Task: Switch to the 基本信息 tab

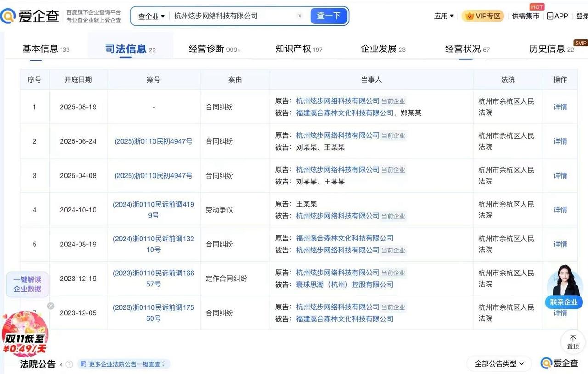Action: click(40, 48)
